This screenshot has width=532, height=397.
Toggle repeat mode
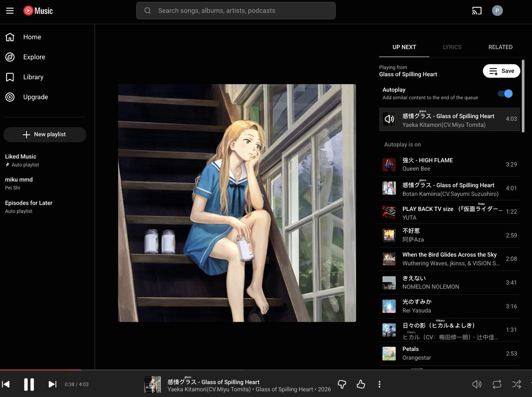497,384
